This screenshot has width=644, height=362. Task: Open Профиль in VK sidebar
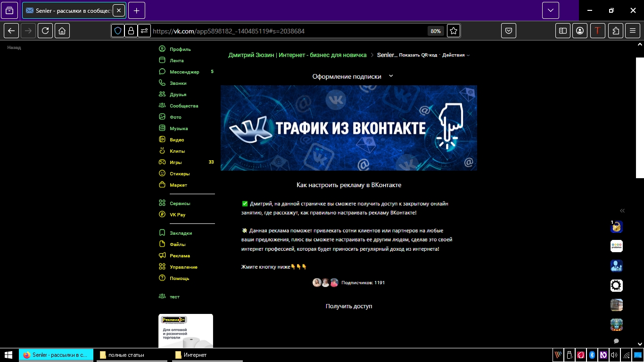180,49
